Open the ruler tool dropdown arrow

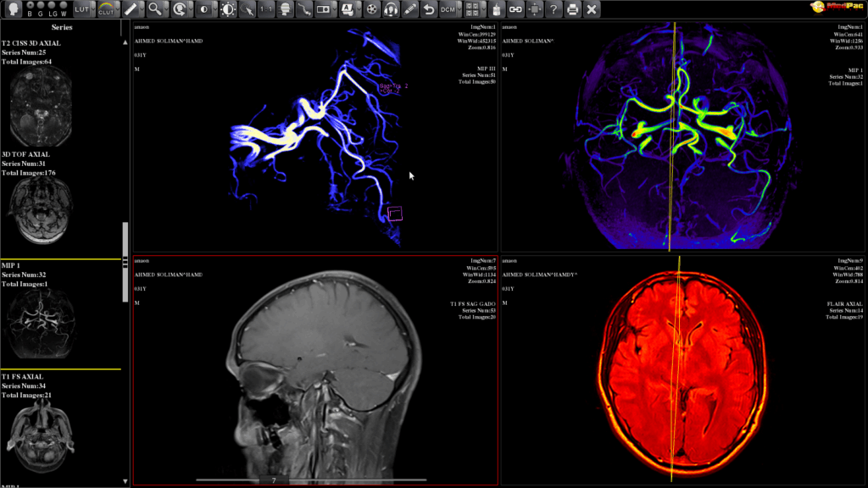(142, 9)
